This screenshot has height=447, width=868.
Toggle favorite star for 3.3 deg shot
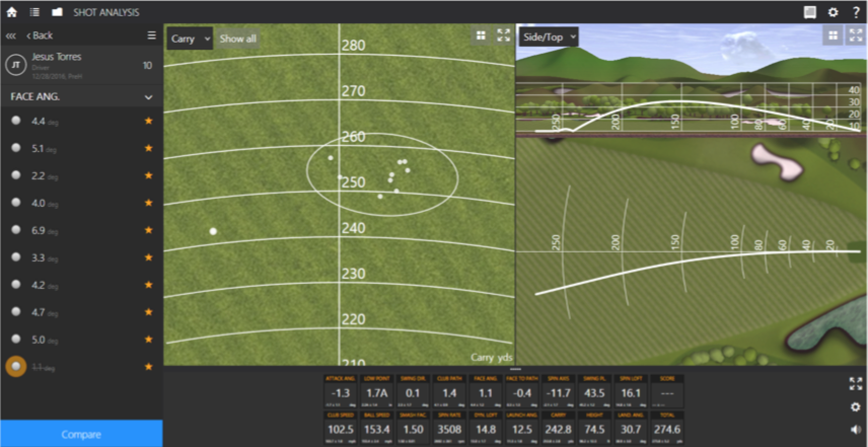coord(149,257)
